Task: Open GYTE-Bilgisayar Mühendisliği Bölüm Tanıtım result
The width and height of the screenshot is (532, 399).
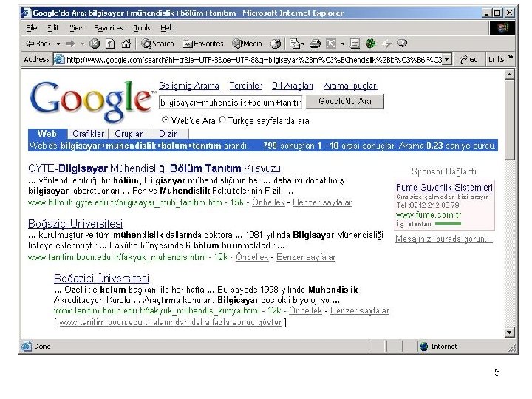Action: point(154,168)
